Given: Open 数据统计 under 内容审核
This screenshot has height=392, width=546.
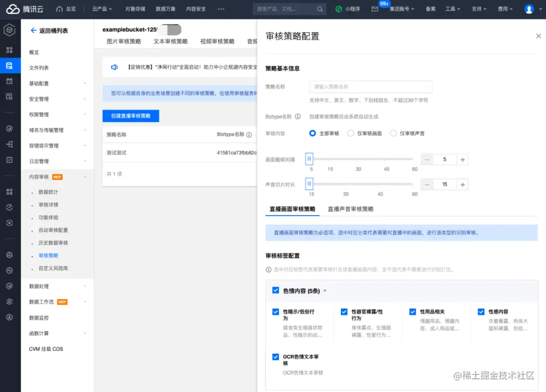Looking at the screenshot, I should (x=49, y=192).
